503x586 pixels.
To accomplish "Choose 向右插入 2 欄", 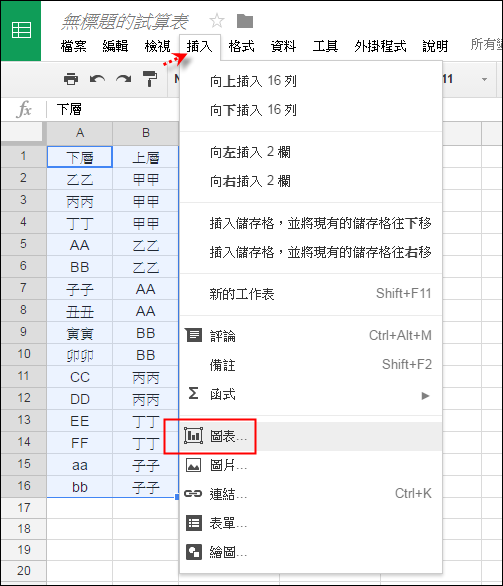I will (311, 181).
